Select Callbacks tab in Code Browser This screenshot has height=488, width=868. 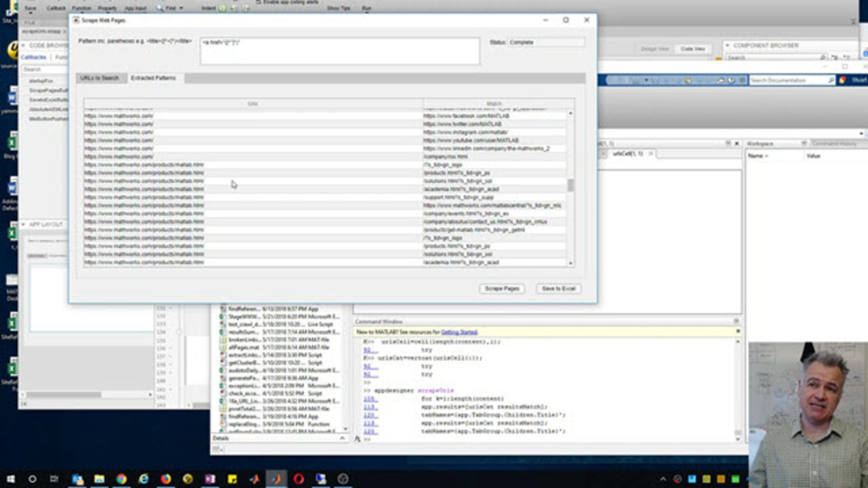pos(33,58)
